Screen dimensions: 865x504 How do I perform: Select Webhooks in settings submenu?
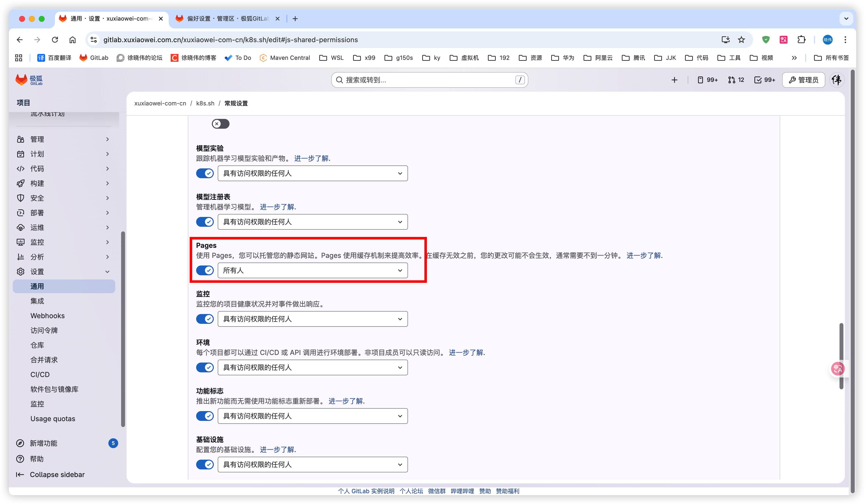tap(47, 316)
